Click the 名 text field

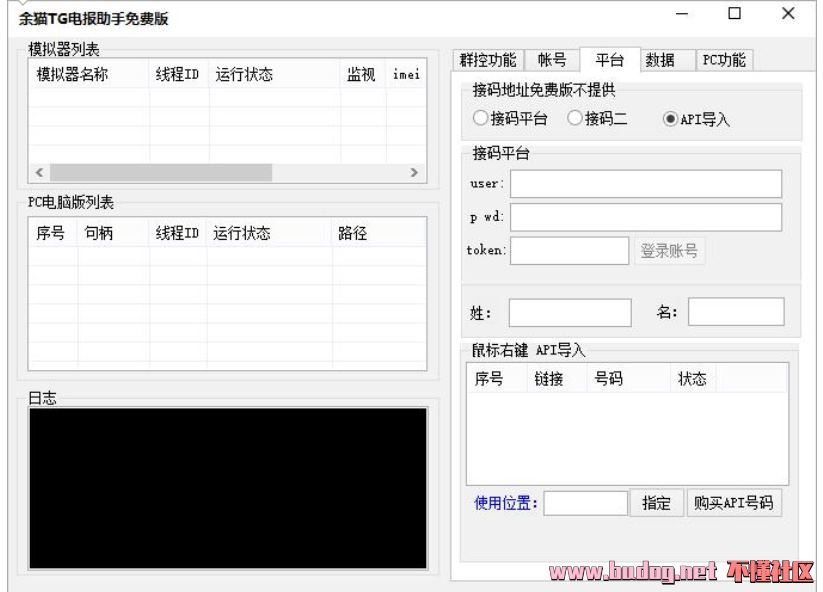735,312
